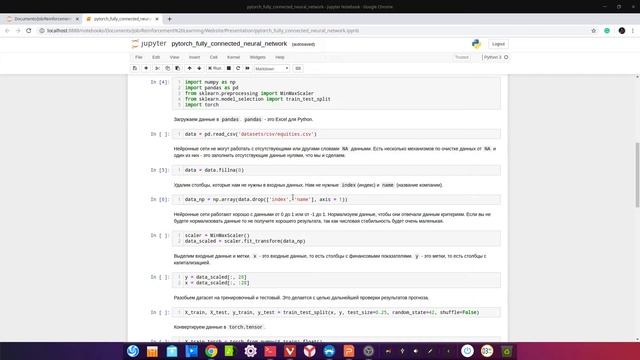Open the Insert menu
The image size is (640, 360).
tap(194, 57)
